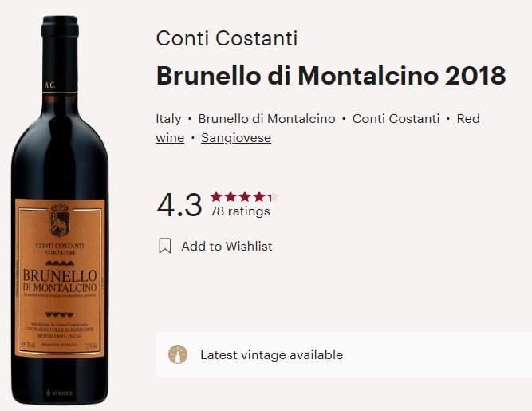Click the Conti Costanti producer heading
Screen dimensions: 532x411
tap(227, 38)
